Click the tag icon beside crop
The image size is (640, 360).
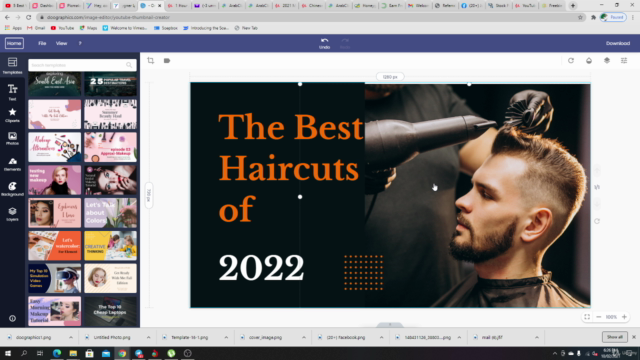pyautogui.click(x=167, y=60)
